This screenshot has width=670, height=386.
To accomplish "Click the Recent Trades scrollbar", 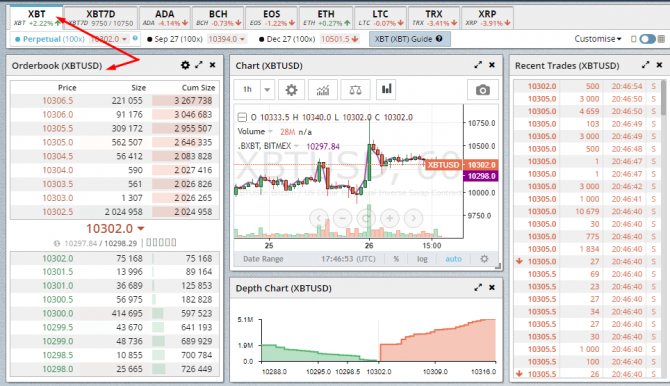I will (664, 97).
